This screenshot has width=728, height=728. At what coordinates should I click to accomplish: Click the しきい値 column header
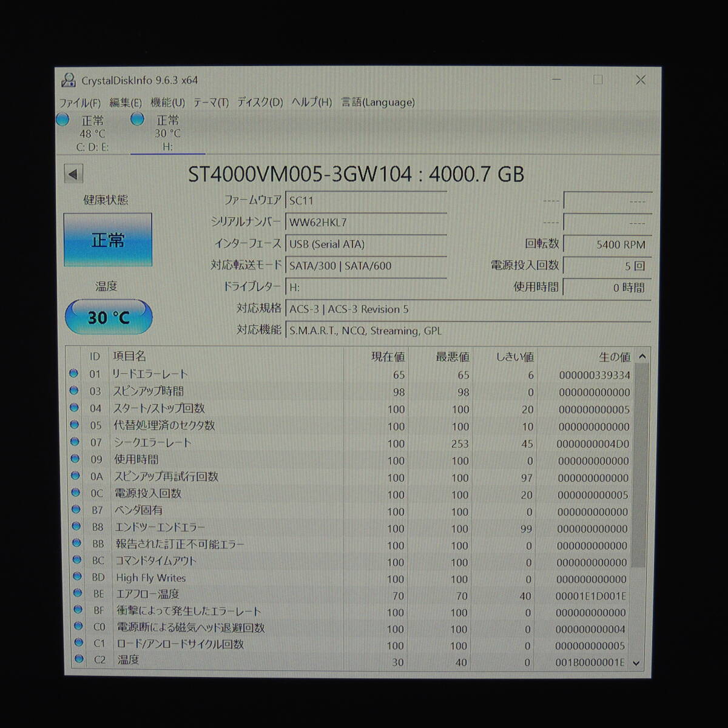[505, 357]
